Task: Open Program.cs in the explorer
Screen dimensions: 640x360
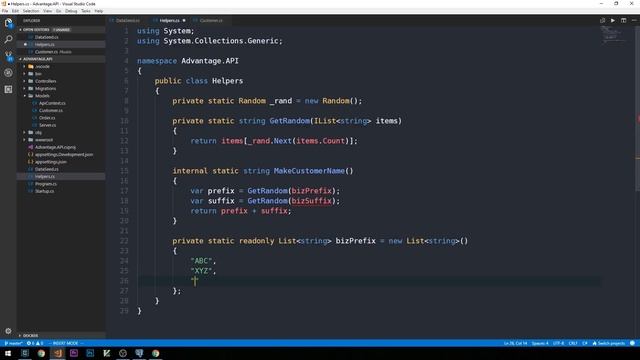Action: (x=46, y=184)
